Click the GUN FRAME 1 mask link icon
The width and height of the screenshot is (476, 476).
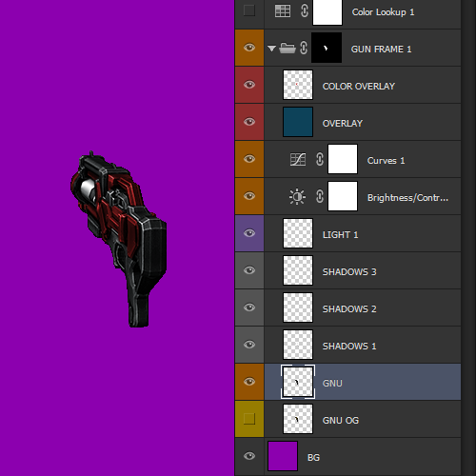tap(304, 49)
